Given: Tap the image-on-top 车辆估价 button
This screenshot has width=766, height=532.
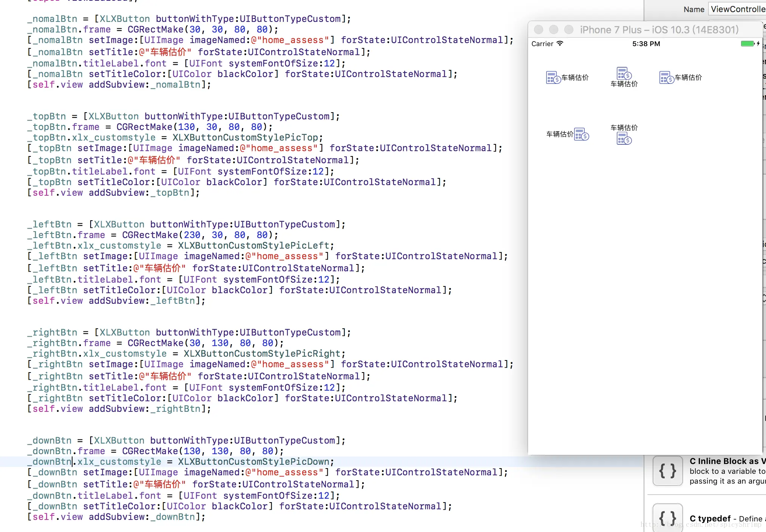Looking at the screenshot, I should [624, 77].
